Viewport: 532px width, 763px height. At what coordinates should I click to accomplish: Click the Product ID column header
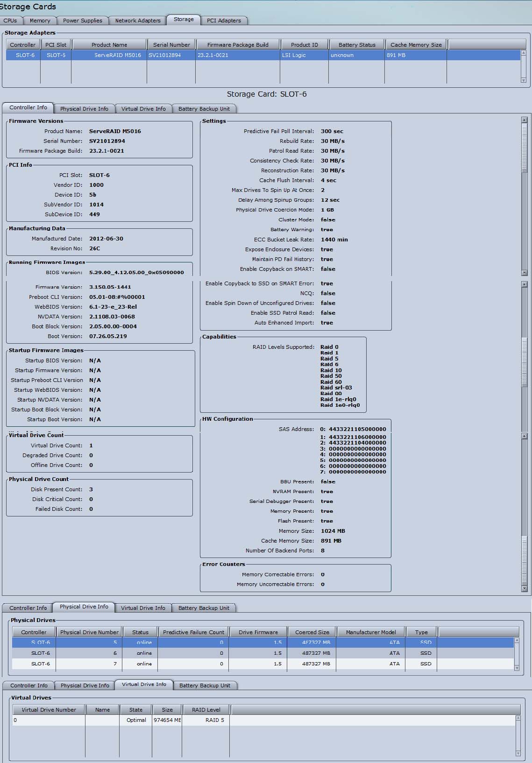tap(304, 45)
